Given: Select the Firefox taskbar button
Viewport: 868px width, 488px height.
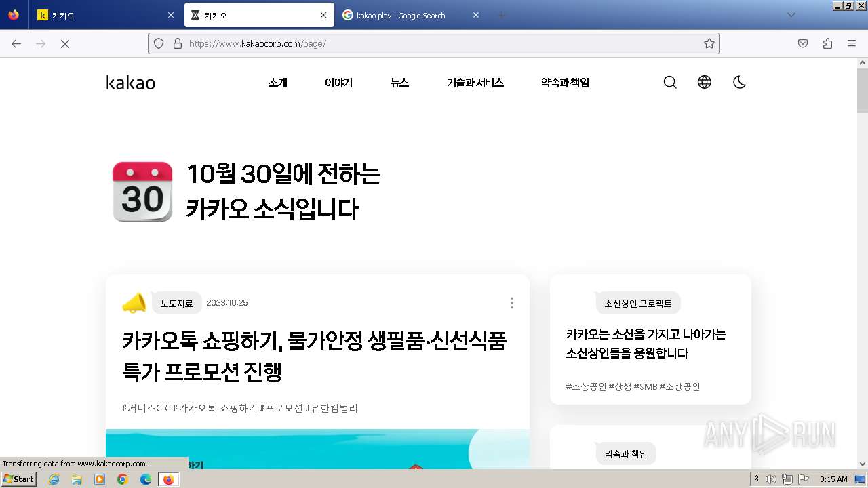Looking at the screenshot, I should coord(168,479).
